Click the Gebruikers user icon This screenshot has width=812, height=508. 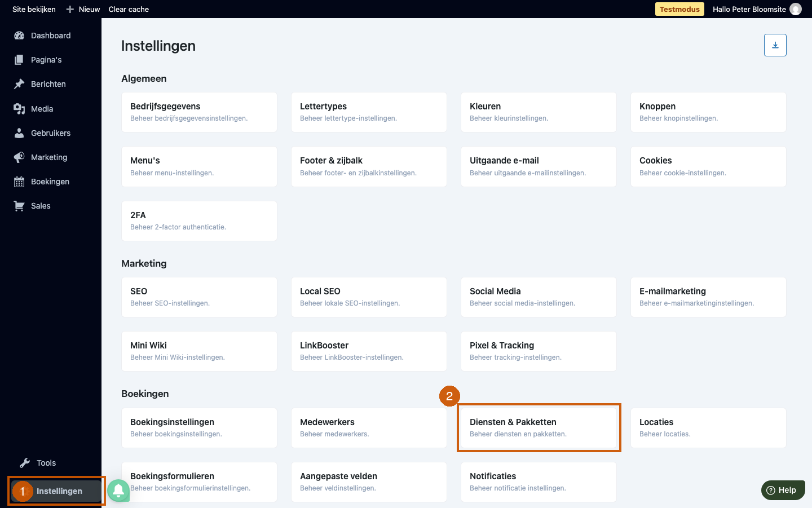(x=19, y=133)
